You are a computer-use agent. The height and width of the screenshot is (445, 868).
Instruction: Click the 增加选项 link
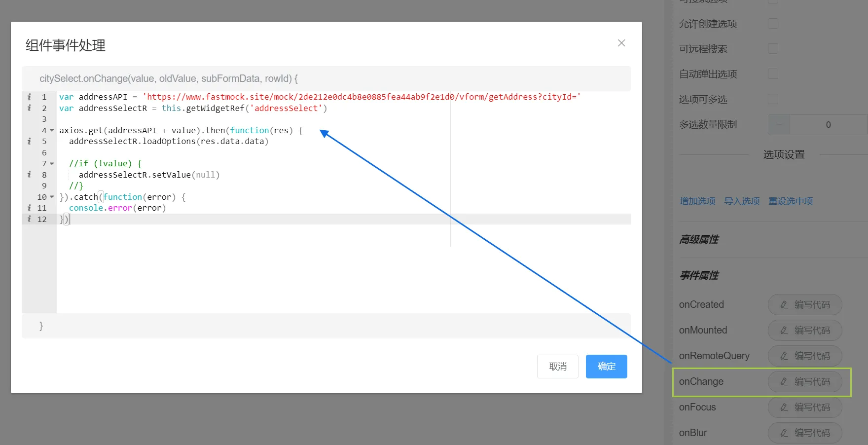point(697,201)
